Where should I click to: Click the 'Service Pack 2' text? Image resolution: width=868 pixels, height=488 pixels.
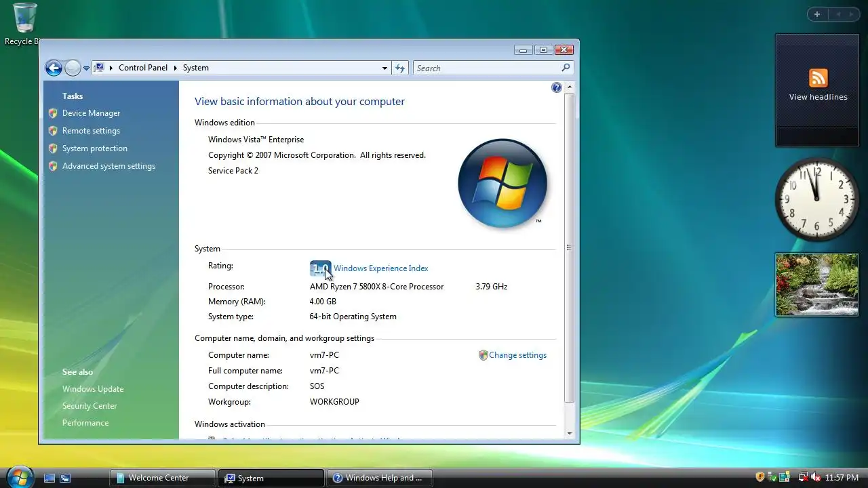click(233, 171)
